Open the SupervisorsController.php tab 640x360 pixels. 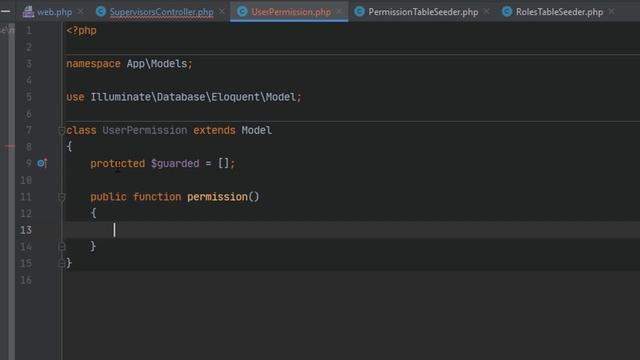click(x=161, y=12)
